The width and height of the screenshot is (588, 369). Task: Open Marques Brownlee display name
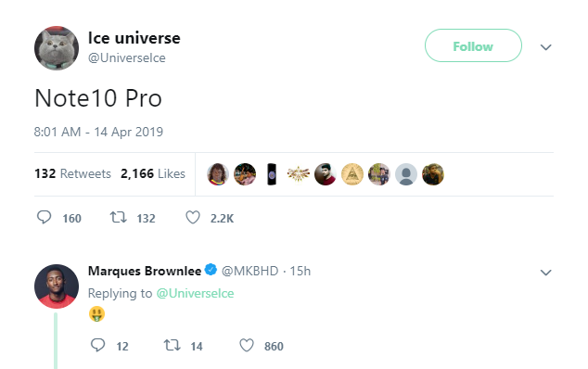click(145, 271)
